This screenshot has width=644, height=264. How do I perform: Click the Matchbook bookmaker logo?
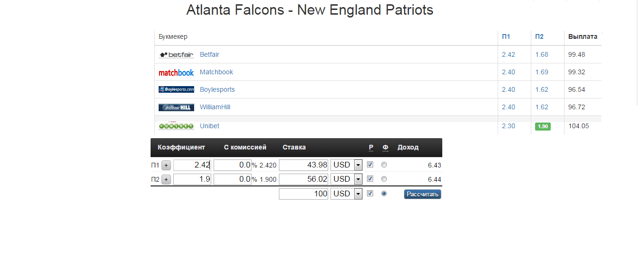point(176,72)
